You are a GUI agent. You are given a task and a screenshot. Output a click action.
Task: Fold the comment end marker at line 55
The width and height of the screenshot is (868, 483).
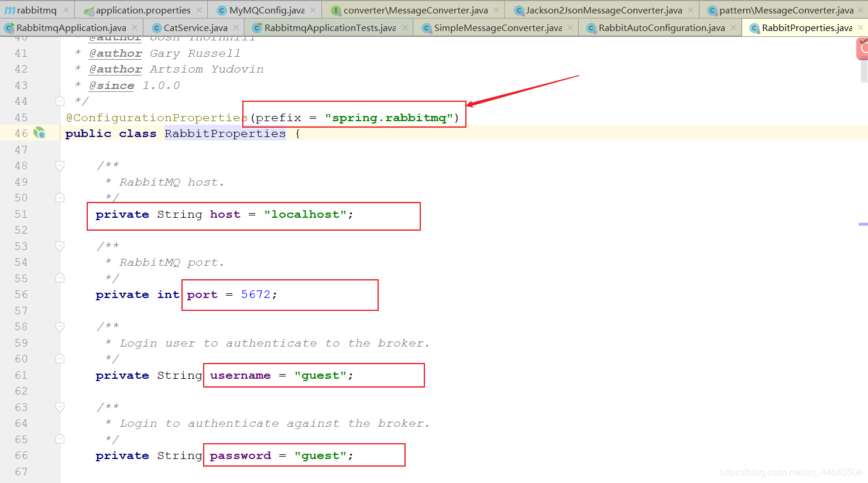(60, 278)
